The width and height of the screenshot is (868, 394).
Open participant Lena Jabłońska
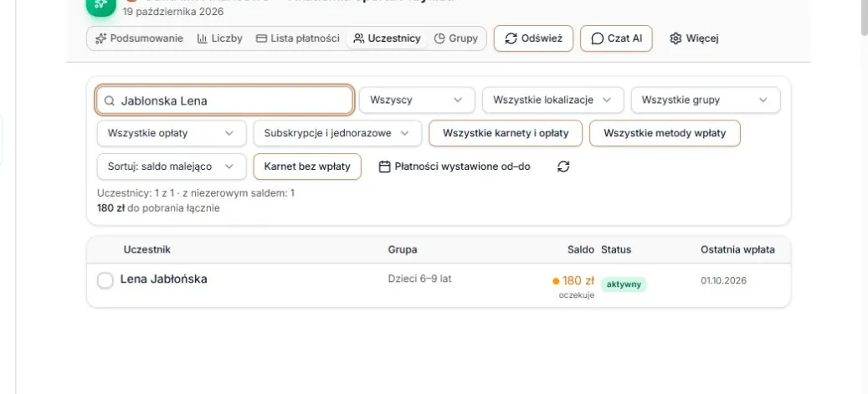click(x=164, y=279)
